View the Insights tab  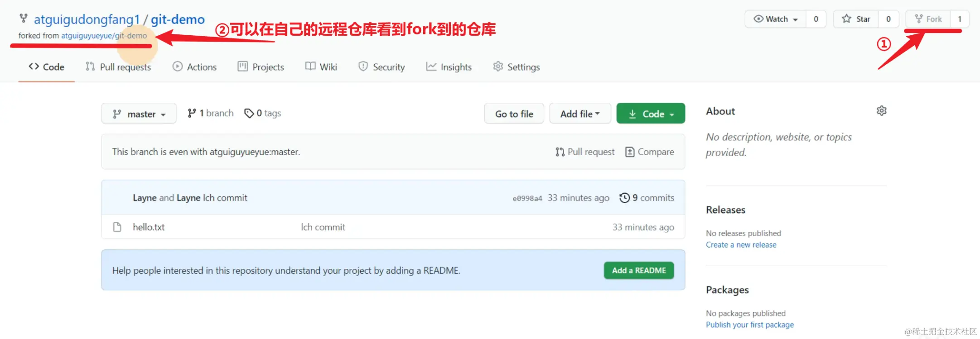click(x=449, y=67)
